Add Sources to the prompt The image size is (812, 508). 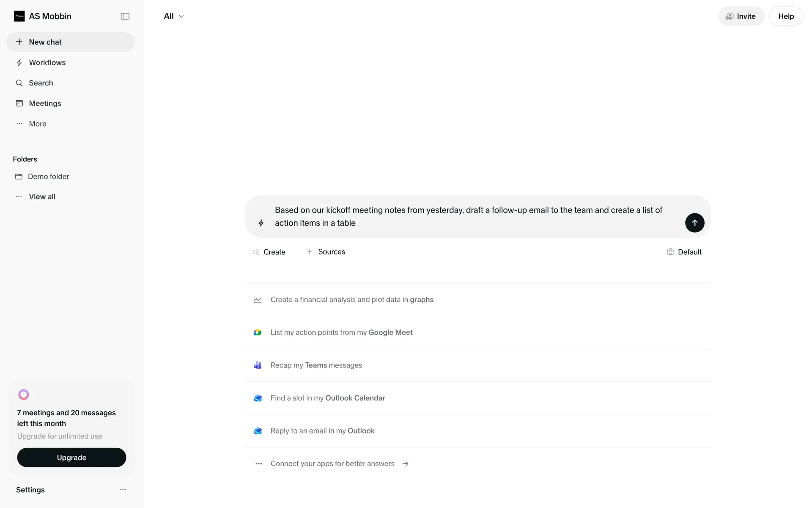click(326, 252)
